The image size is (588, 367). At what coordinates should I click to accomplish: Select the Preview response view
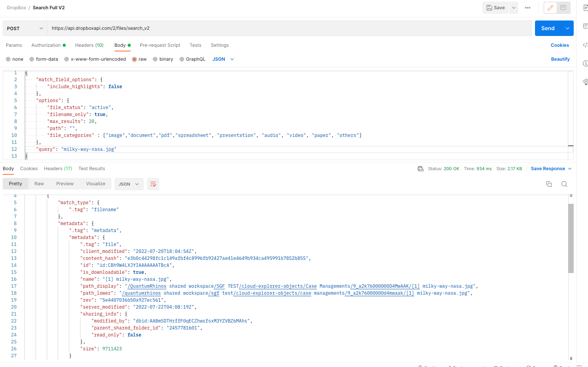click(x=65, y=184)
